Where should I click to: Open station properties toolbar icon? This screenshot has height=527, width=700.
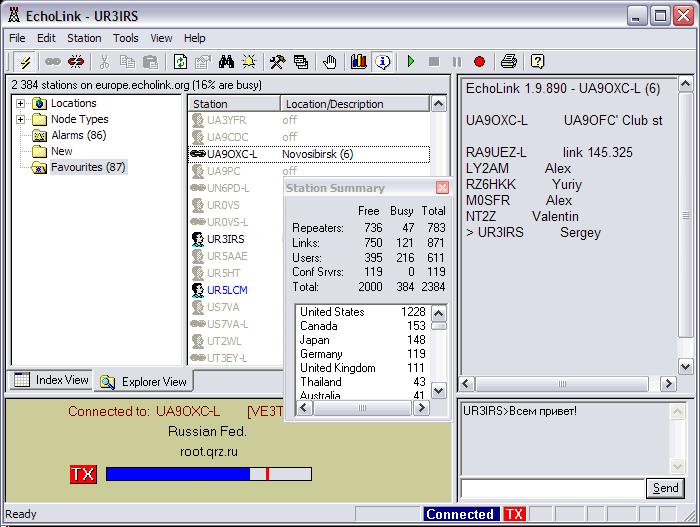tap(203, 62)
